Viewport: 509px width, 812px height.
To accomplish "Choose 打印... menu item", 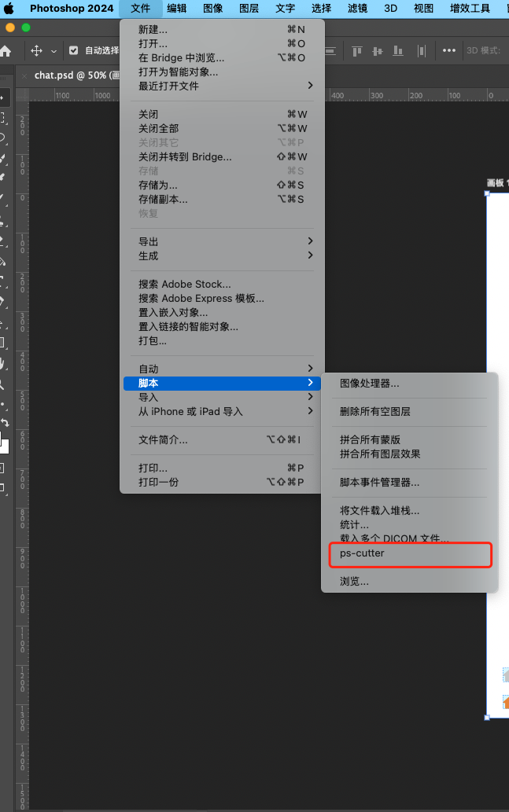I will point(222,468).
